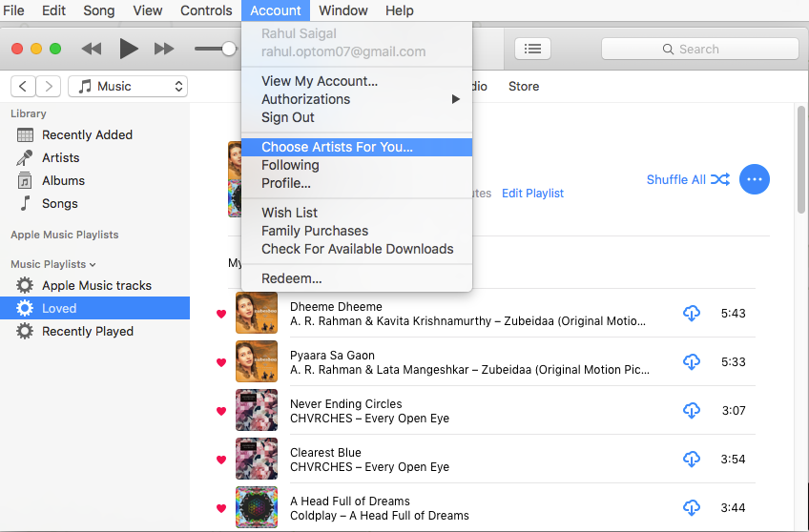Click the Songs note icon
The height and width of the screenshot is (532, 809).
(x=25, y=204)
